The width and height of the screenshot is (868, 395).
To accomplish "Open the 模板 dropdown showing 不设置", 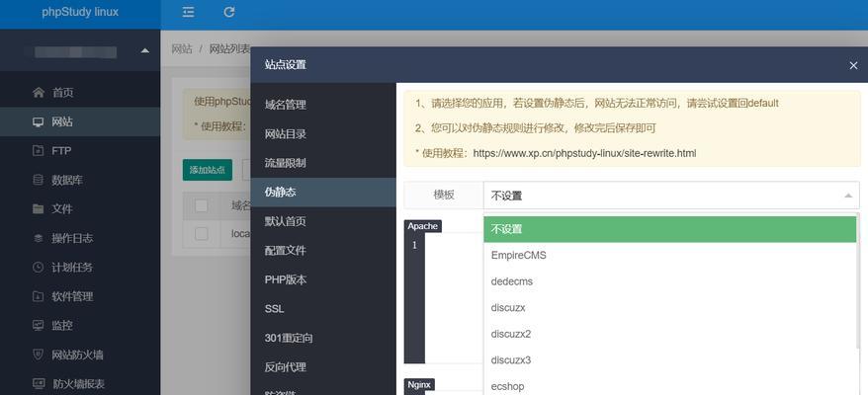I will [671, 196].
